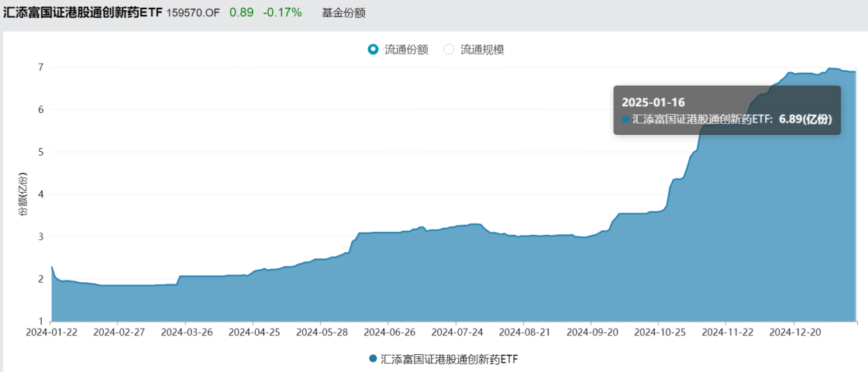Click the latest price 0.89

pyautogui.click(x=240, y=12)
